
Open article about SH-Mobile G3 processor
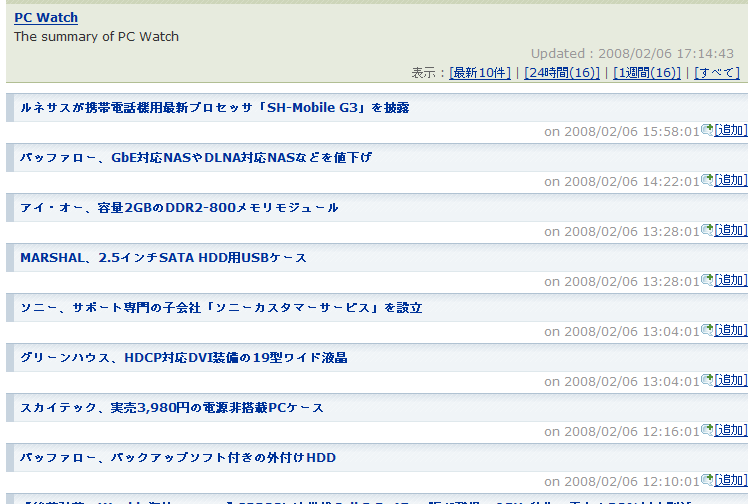214,108
